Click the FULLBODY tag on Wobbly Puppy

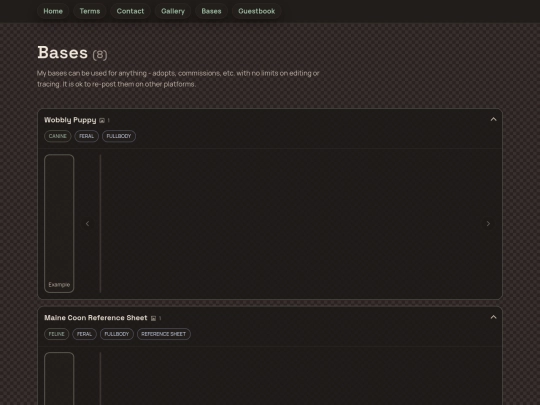119,136
